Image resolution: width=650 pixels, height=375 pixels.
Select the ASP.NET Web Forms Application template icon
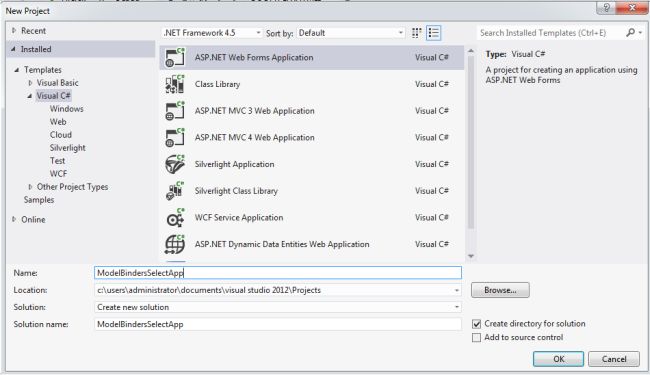tap(175, 58)
